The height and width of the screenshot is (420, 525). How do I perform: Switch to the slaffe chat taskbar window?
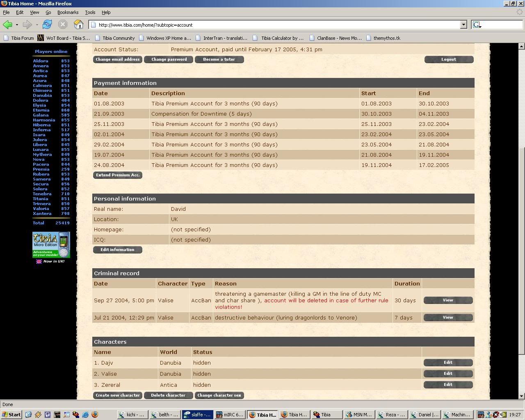pos(198,415)
